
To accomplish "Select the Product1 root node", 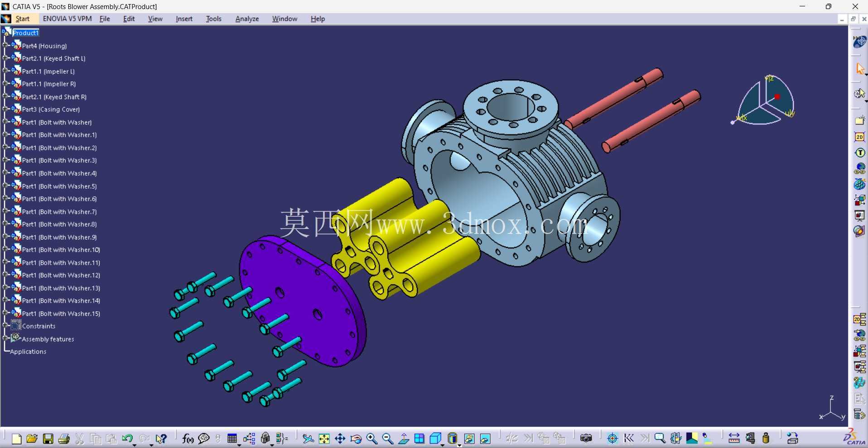I will click(26, 33).
